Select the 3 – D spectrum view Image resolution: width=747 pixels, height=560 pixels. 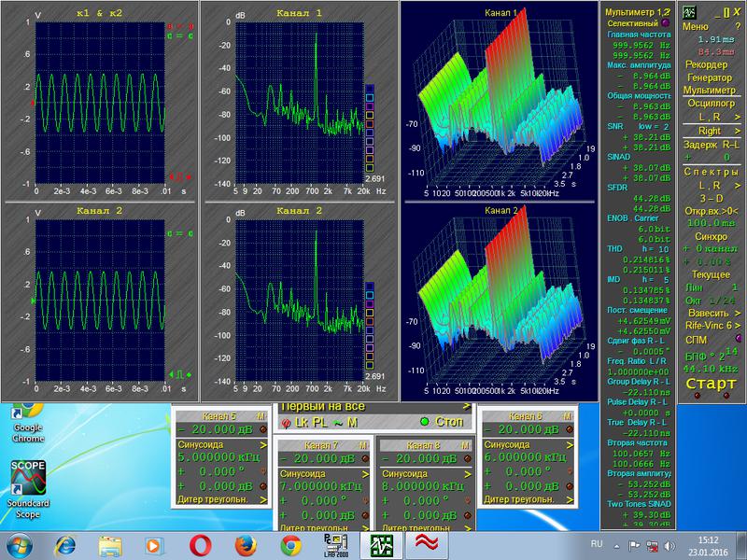pyautogui.click(x=711, y=198)
